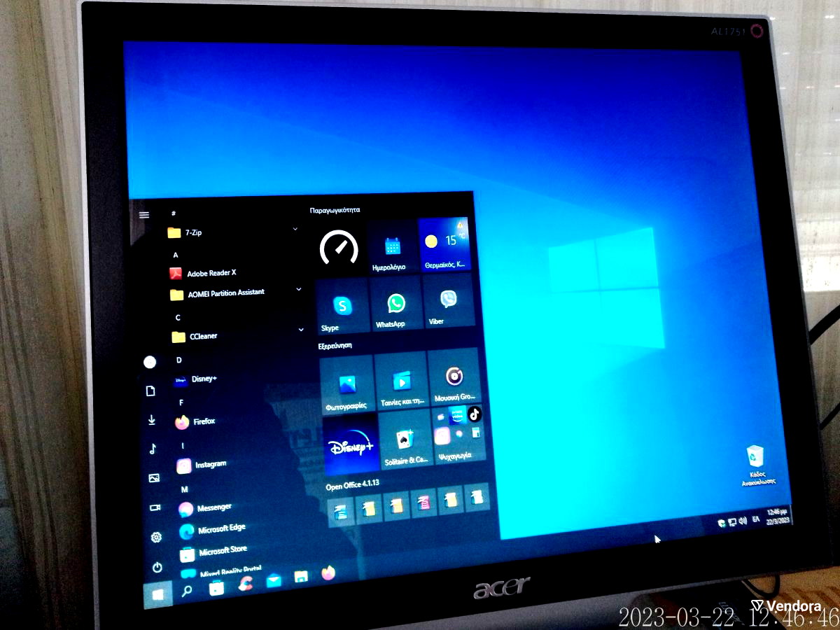This screenshot has width=840, height=630.
Task: Open Firefox from the taskbar
Action: point(328,573)
